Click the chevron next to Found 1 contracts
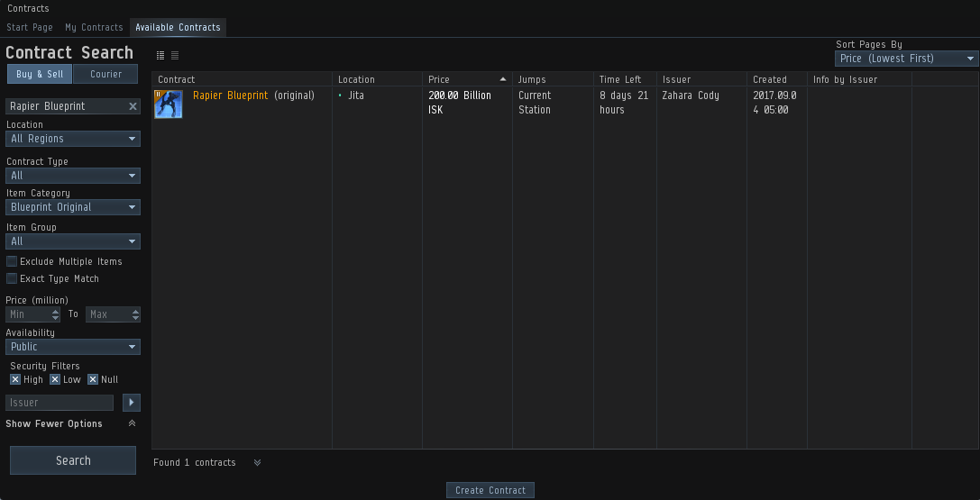Image resolution: width=980 pixels, height=500 pixels. pos(257,463)
